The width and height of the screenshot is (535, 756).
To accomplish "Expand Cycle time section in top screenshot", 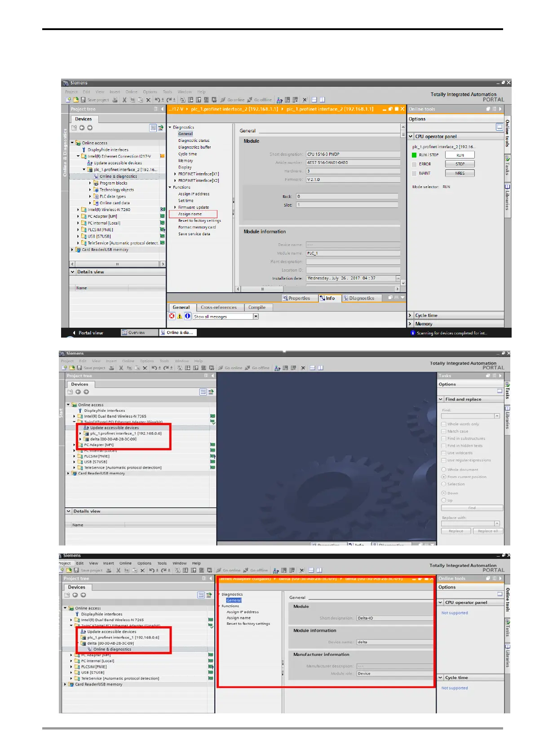I will point(410,315).
